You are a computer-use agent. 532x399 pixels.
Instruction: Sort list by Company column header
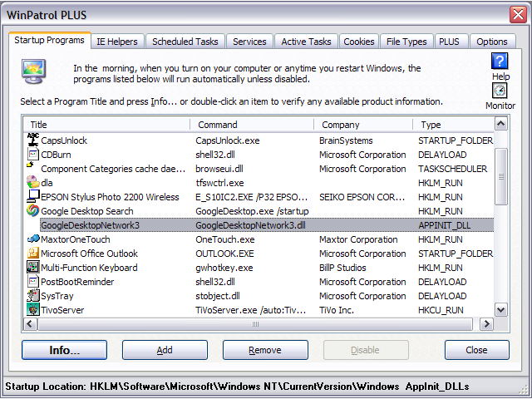coord(363,125)
